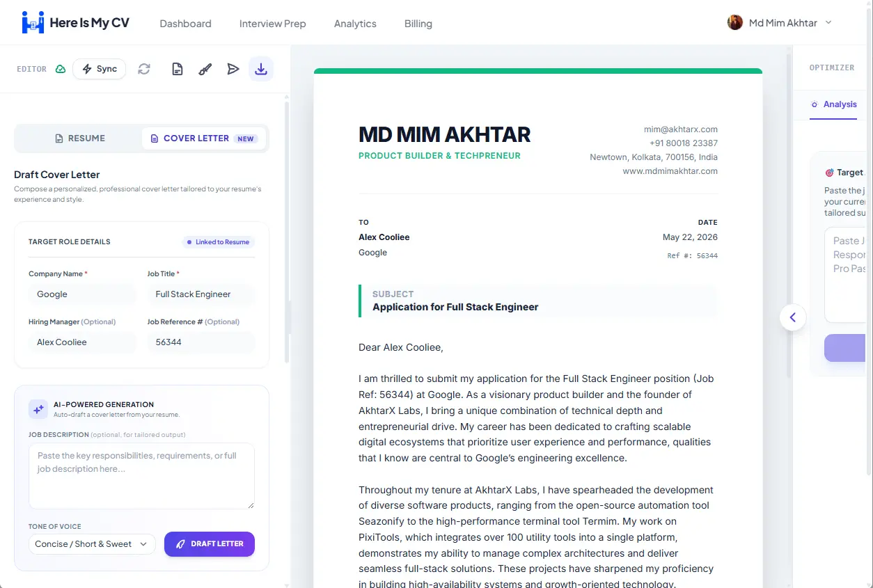Click the MD MIM AKHTAR heading
This screenshot has height=588, width=873.
[444, 134]
